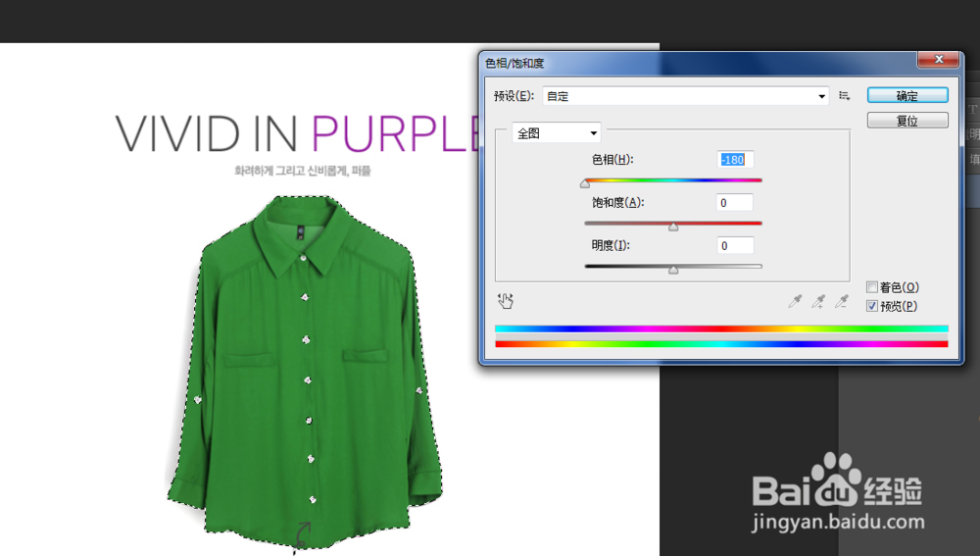
Task: Click the 色相(H) hue slider handle
Action: [x=585, y=184]
